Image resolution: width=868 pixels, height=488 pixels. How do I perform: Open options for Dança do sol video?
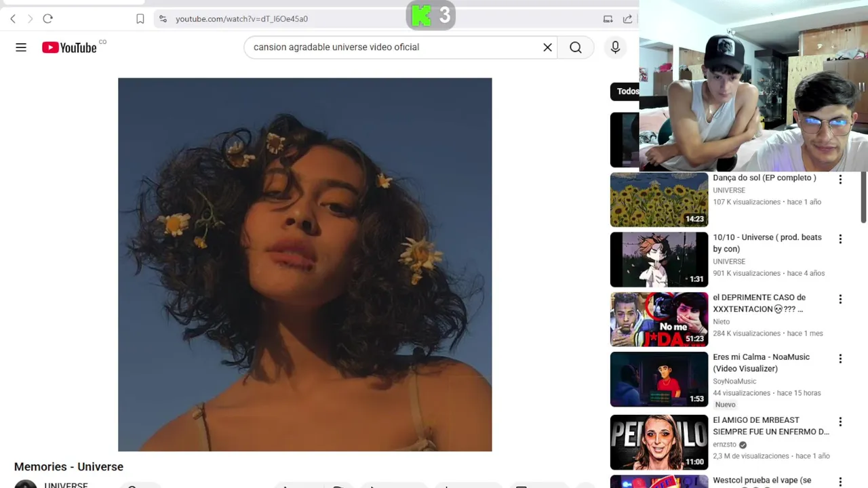click(x=840, y=180)
